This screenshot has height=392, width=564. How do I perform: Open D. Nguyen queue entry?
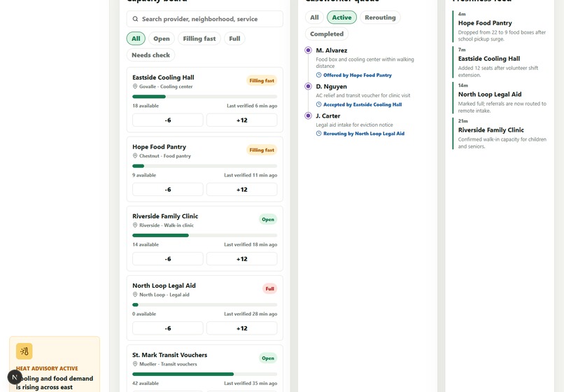[367, 95]
